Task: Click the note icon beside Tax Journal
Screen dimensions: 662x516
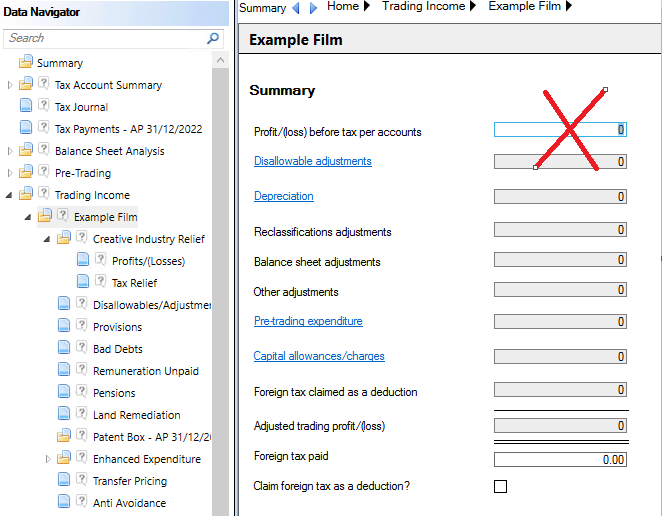Action: coord(43,105)
